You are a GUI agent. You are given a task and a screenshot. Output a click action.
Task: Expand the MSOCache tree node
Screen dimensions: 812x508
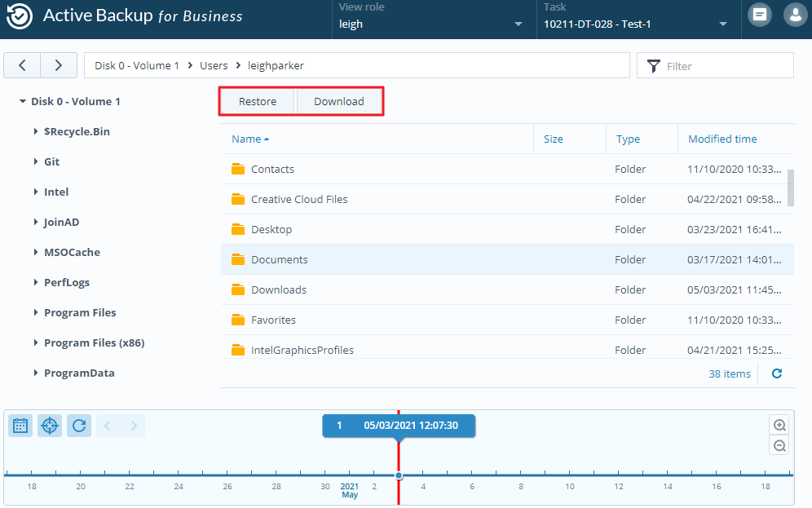(x=35, y=252)
